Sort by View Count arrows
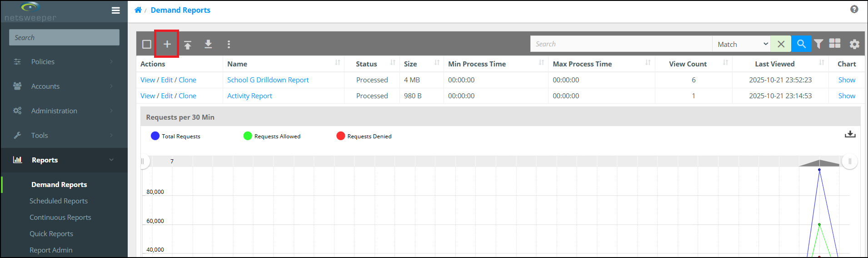Screen dimensions: 868x258 click(x=725, y=63)
